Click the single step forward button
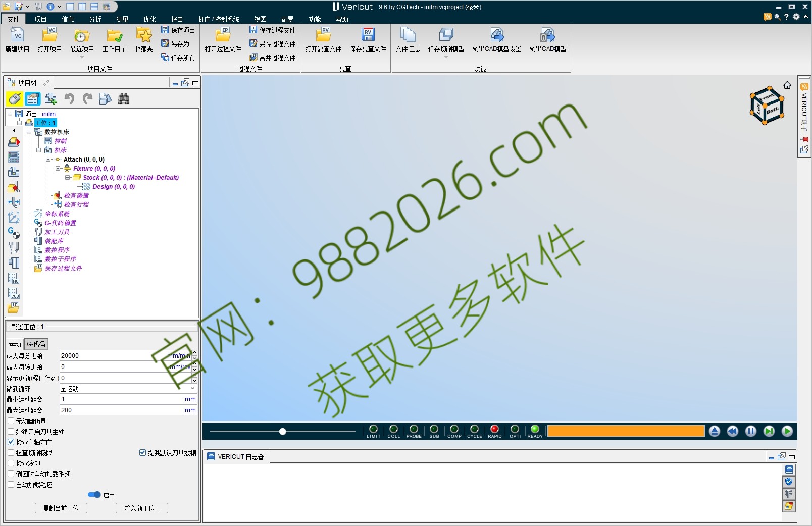 769,431
